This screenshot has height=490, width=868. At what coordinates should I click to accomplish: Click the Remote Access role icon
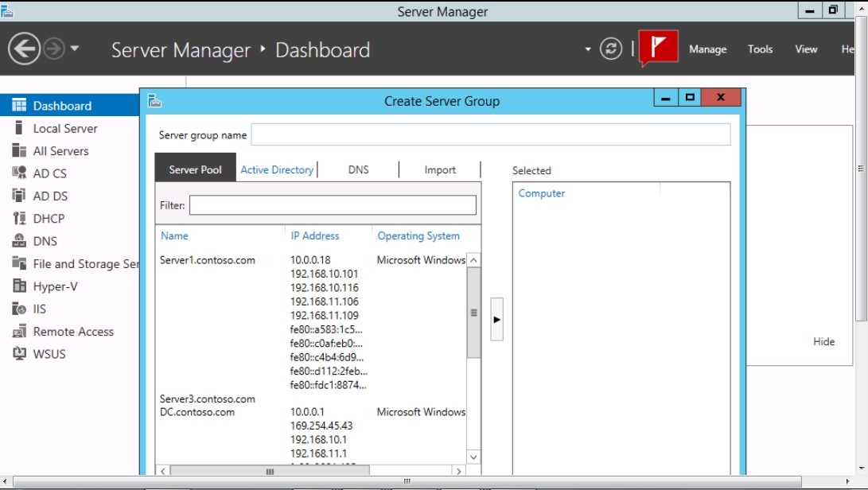19,331
